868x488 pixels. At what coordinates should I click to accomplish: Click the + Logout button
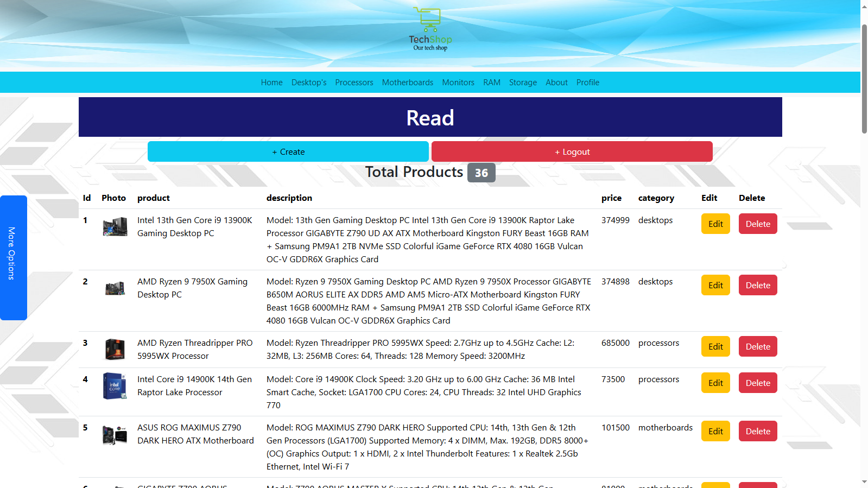(572, 151)
